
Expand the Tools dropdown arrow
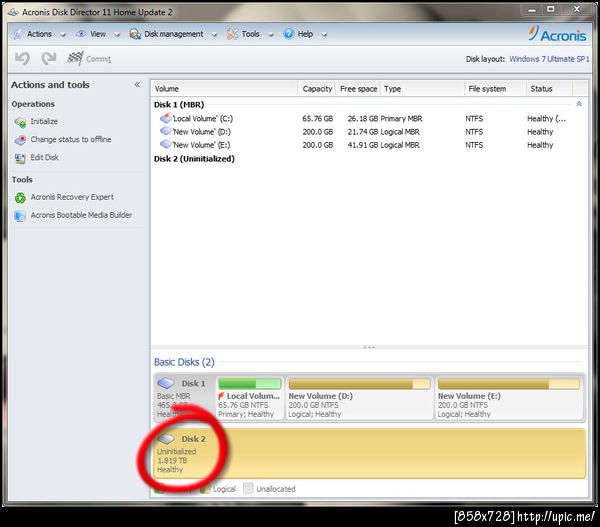coord(271,35)
